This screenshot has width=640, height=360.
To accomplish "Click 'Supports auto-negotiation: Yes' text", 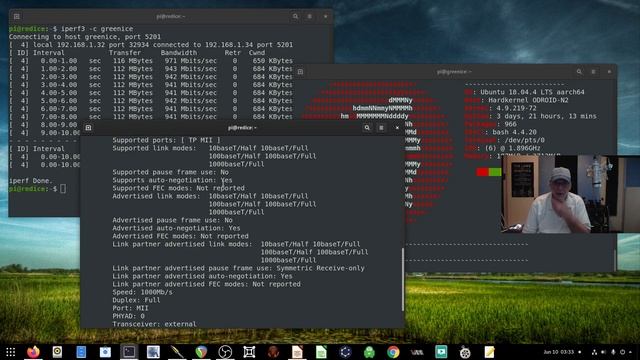I will point(172,180).
